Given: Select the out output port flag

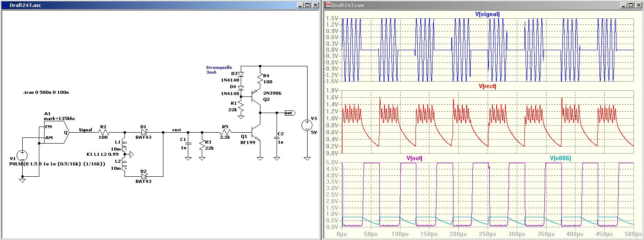Looking at the screenshot, I should click(x=289, y=113).
